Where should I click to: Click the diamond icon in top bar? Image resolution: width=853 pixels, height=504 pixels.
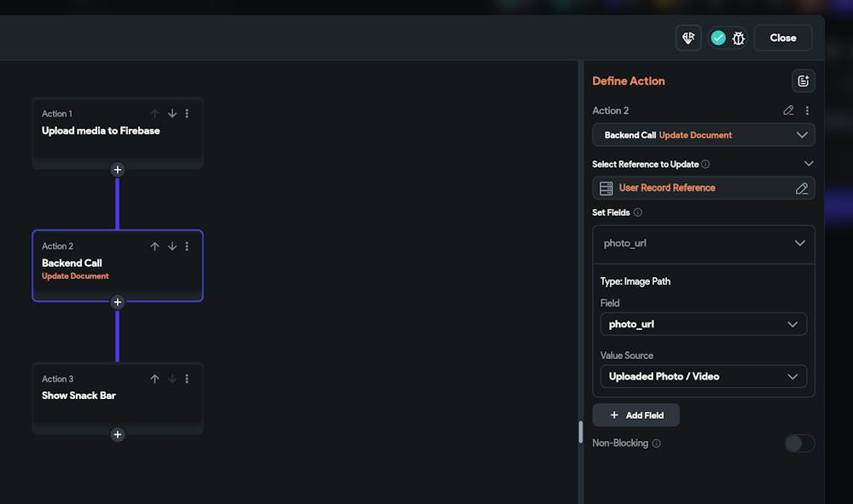tap(688, 38)
